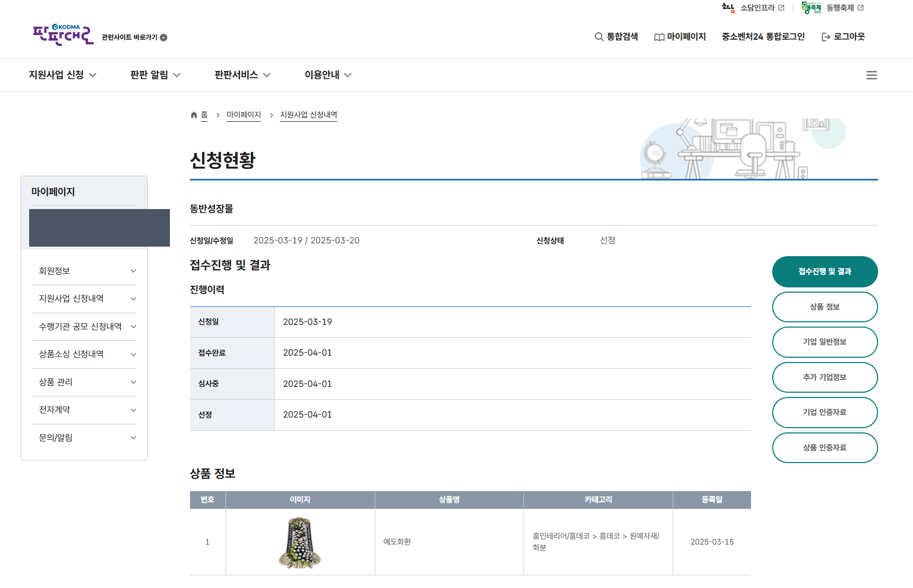Jump to 추가 기업정보 section
The image size is (913, 588).
(825, 377)
